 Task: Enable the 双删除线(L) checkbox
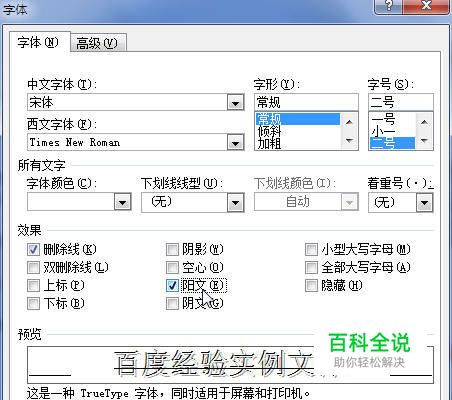coord(33,267)
